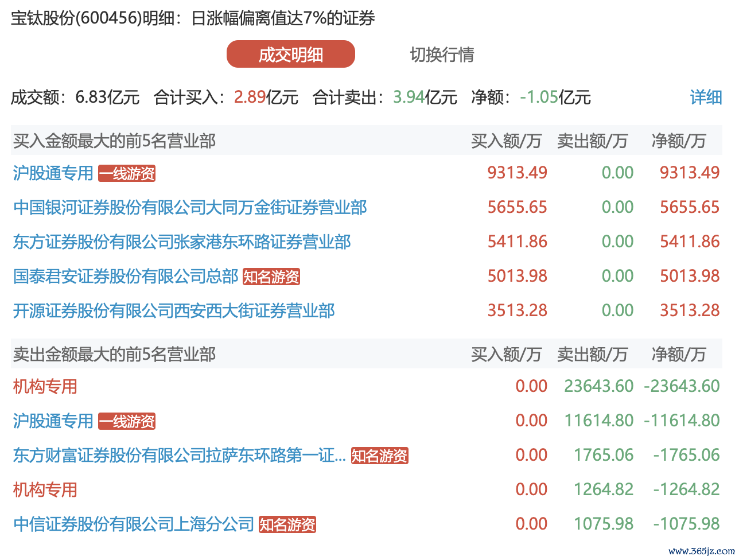Open 沪股通专用 in the sell list
Screen dimensions: 739x560
[53, 421]
